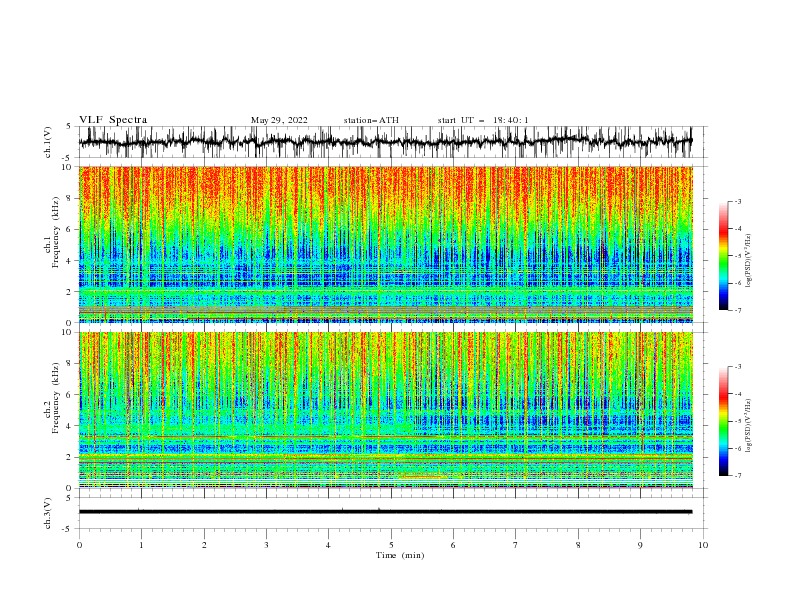Click the "ch.3(V)" axis label
792x612 pixels.
[x=48, y=513]
